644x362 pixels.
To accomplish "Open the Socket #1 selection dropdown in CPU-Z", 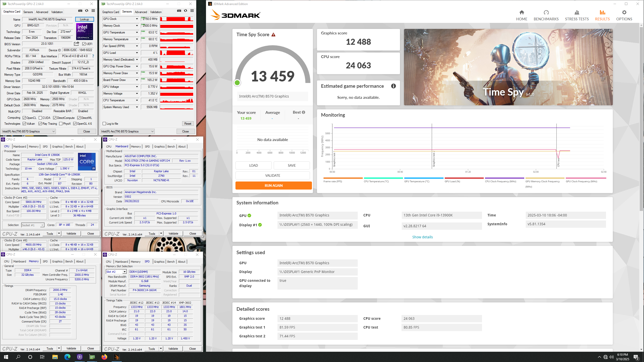I will (33, 225).
